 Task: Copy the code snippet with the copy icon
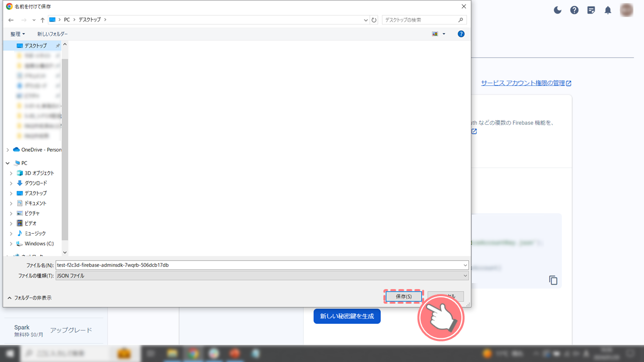(553, 281)
